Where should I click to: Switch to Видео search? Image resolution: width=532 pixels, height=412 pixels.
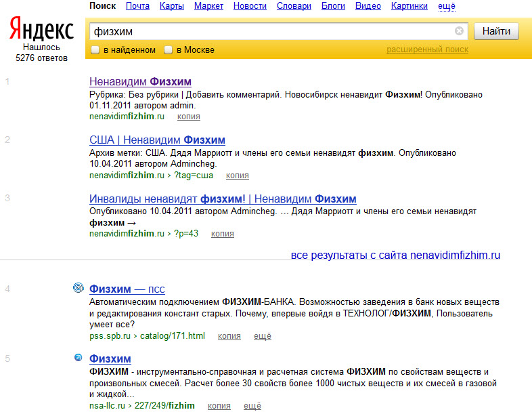pos(368,6)
